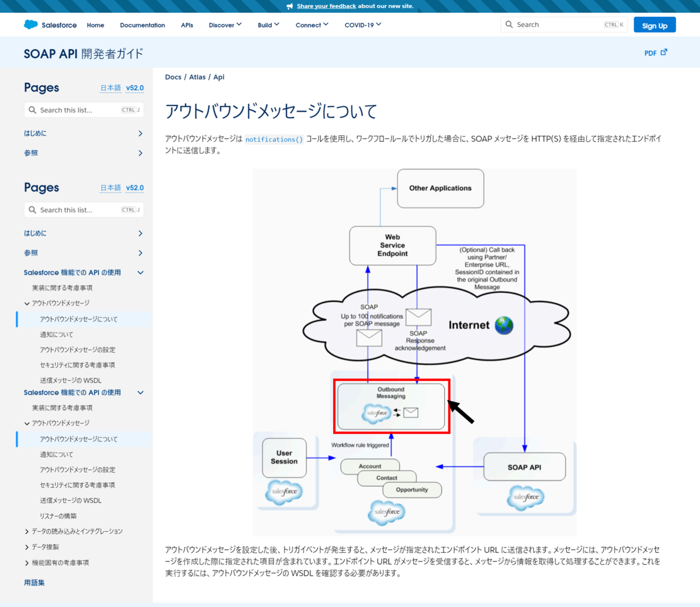Open second 実装に関する考慮事項 tree item

tap(62, 408)
